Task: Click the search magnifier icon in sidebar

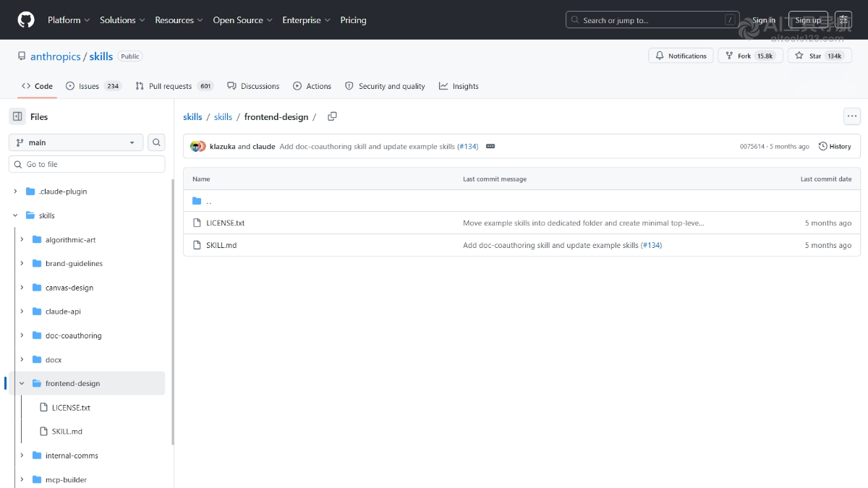Action: click(156, 142)
